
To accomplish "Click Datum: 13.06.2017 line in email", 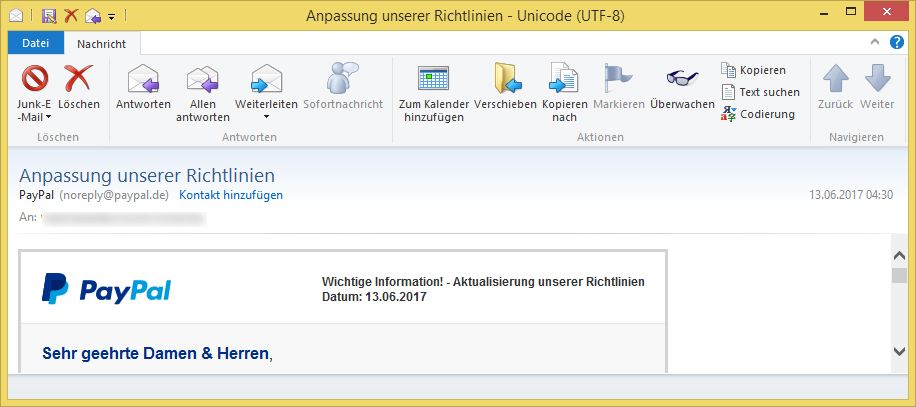I will click(x=374, y=297).
